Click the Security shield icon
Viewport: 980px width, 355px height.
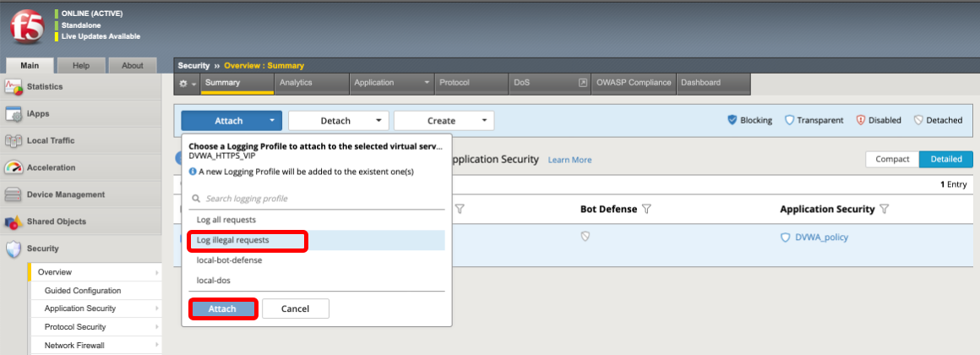click(14, 248)
